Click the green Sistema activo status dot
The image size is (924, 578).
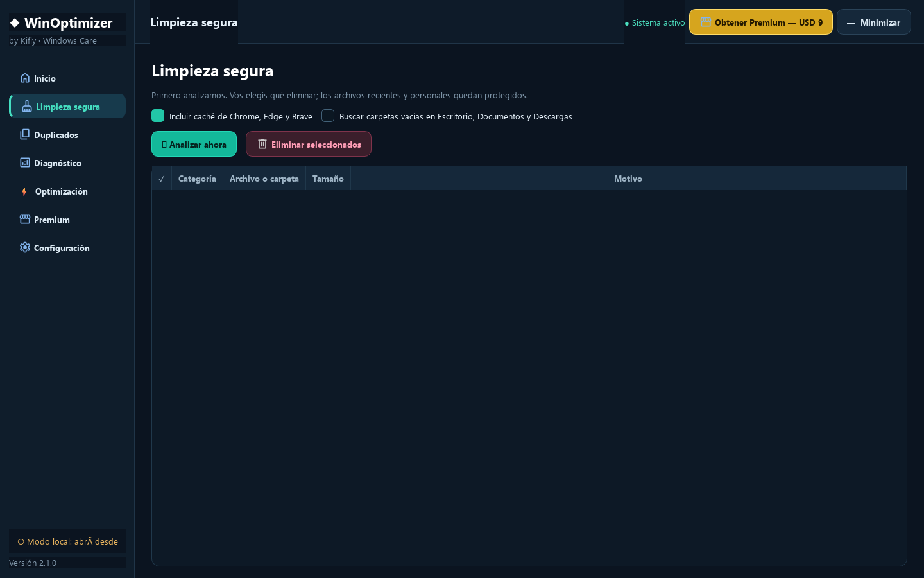click(x=627, y=24)
